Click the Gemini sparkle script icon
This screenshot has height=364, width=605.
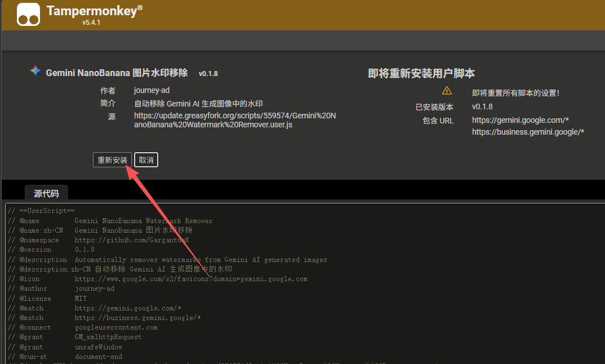(x=35, y=72)
